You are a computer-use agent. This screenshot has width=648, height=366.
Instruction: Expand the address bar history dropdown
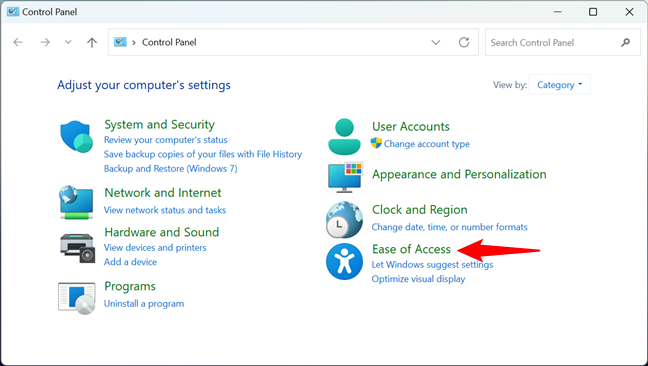436,42
